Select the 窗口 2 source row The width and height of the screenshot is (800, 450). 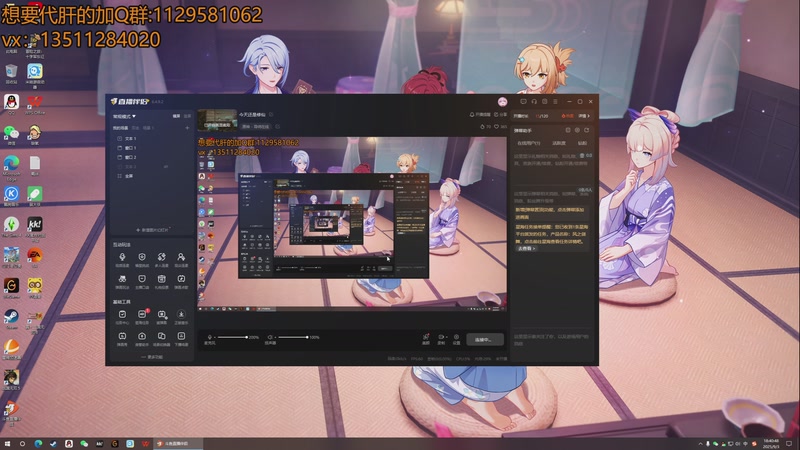pos(152,157)
